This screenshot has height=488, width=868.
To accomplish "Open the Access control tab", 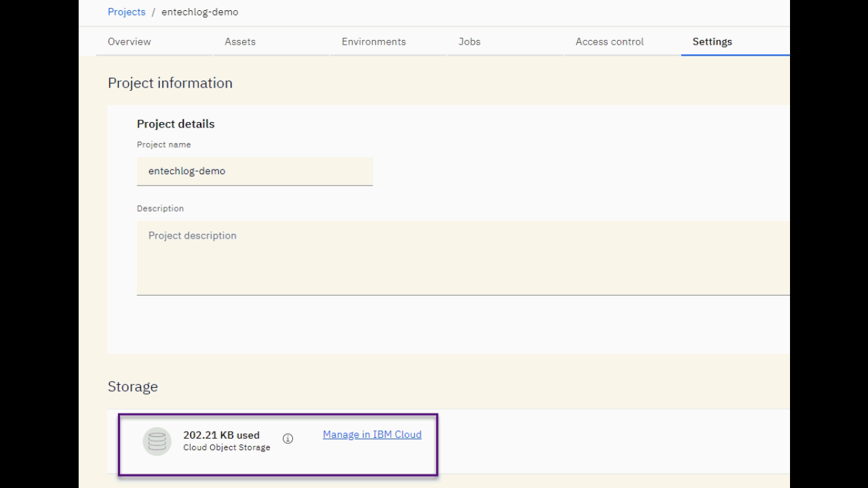I will coord(610,41).
